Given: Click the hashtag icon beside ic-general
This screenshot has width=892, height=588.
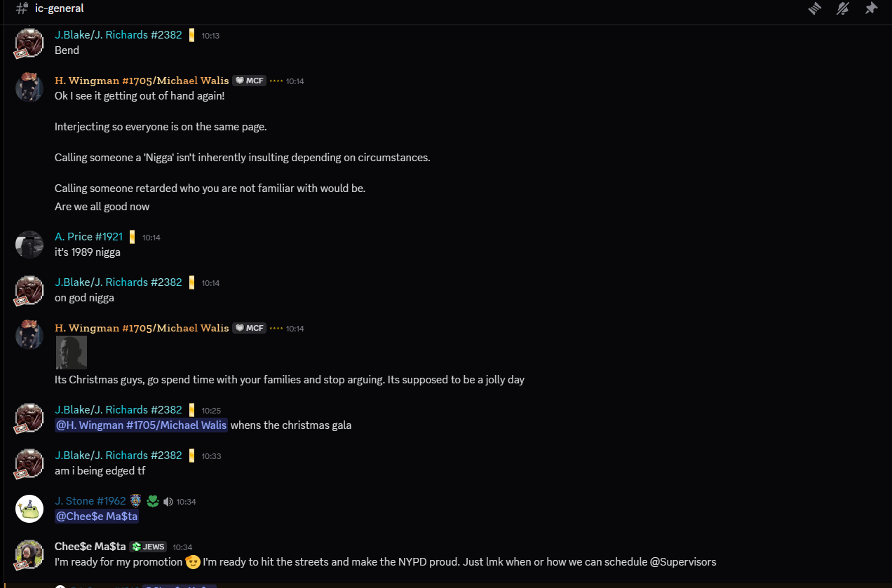Looking at the screenshot, I should pyautogui.click(x=20, y=8).
